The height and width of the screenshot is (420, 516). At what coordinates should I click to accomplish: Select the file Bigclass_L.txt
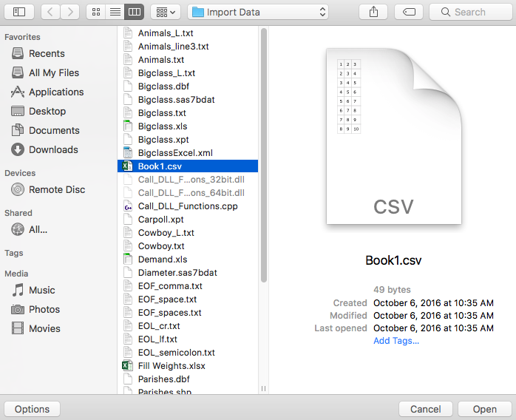point(188,73)
